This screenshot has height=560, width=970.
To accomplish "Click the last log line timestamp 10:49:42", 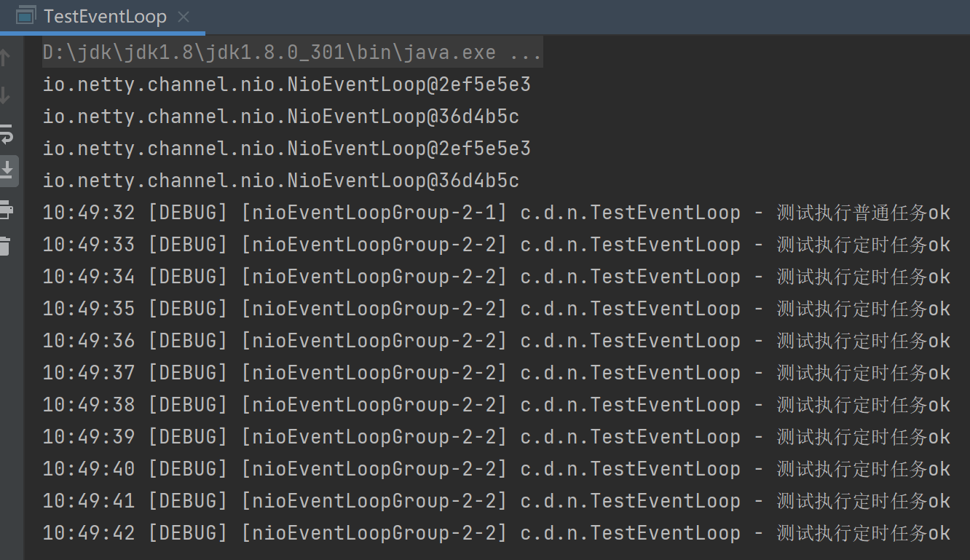I will tap(89, 534).
